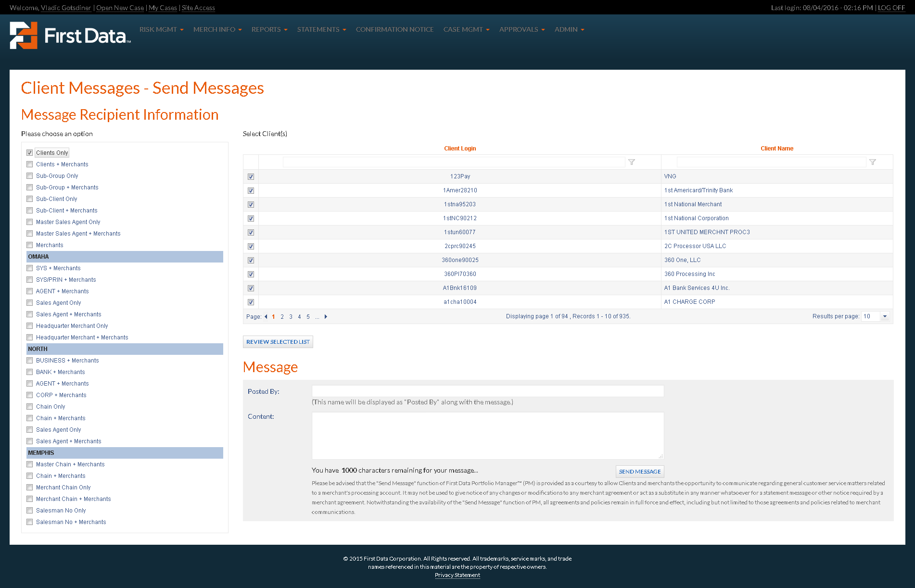Sort by Client Login column header
The height and width of the screenshot is (588, 915).
[460, 149]
